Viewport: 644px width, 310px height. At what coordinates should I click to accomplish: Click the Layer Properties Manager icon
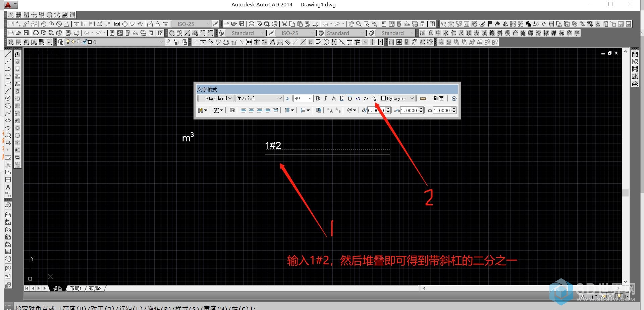(x=61, y=42)
